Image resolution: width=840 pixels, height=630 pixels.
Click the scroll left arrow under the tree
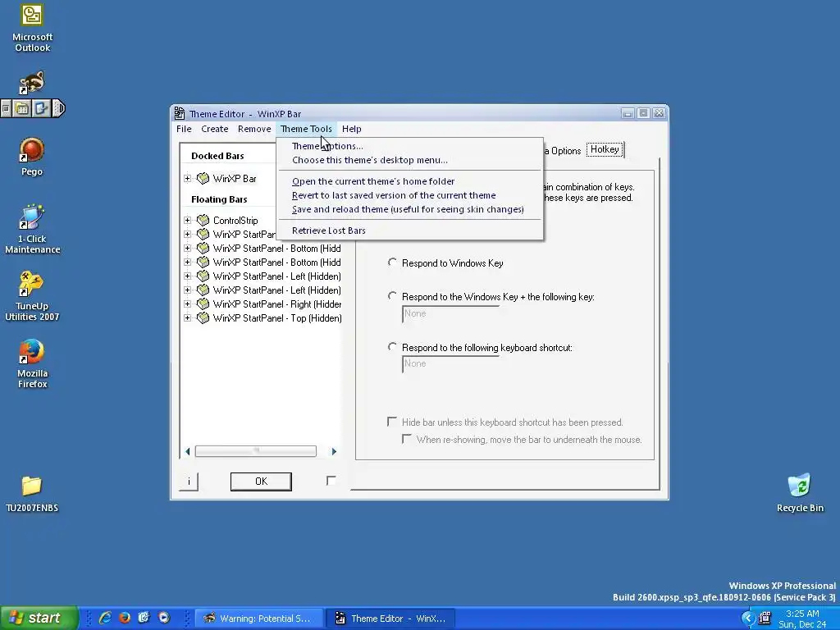tap(188, 451)
